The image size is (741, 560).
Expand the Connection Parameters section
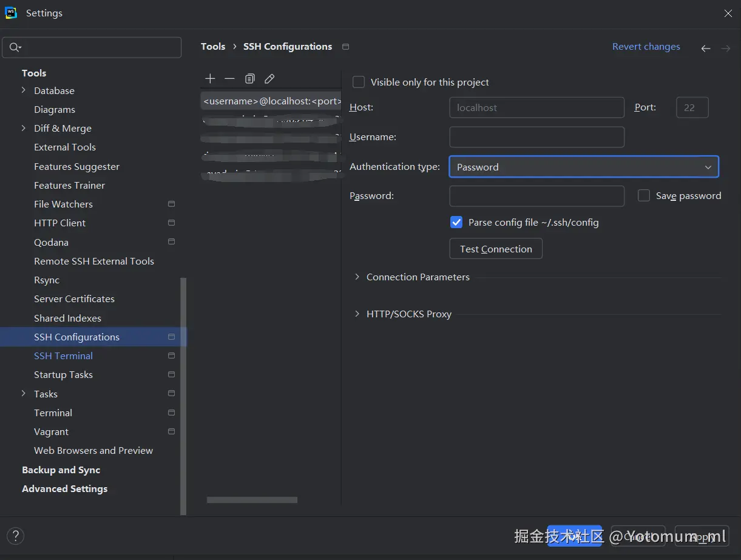357,277
